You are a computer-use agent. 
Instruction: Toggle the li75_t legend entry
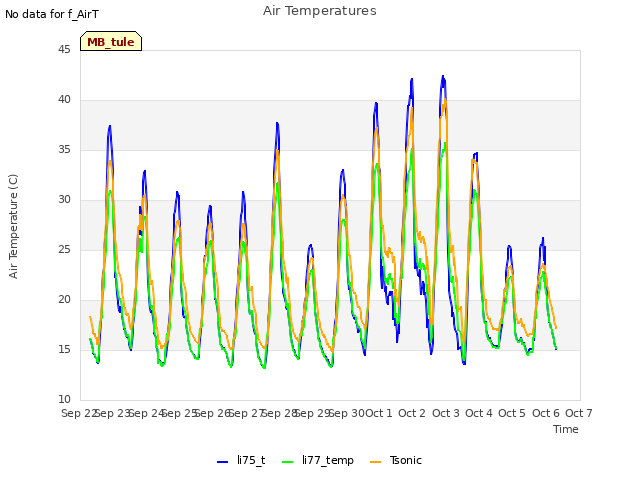coord(241,461)
